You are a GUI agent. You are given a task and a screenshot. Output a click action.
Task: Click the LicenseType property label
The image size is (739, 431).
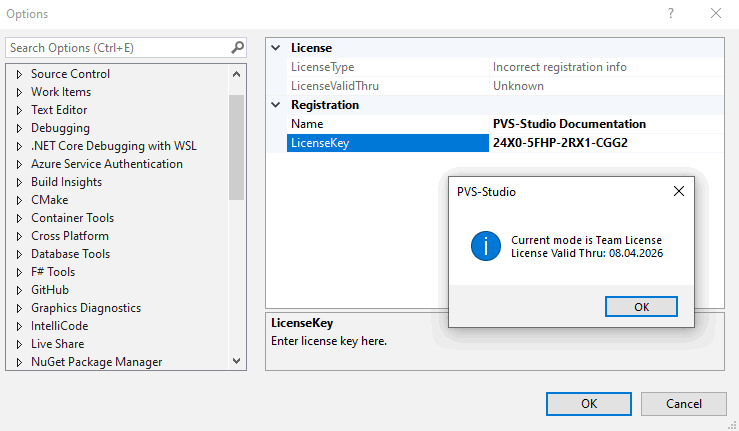pyautogui.click(x=322, y=67)
